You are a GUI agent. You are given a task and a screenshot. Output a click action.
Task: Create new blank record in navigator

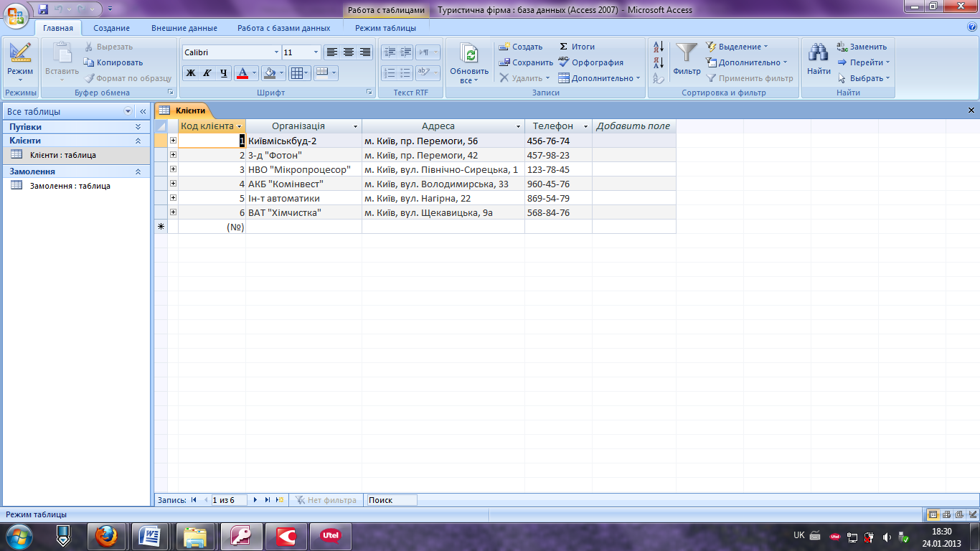tap(280, 500)
